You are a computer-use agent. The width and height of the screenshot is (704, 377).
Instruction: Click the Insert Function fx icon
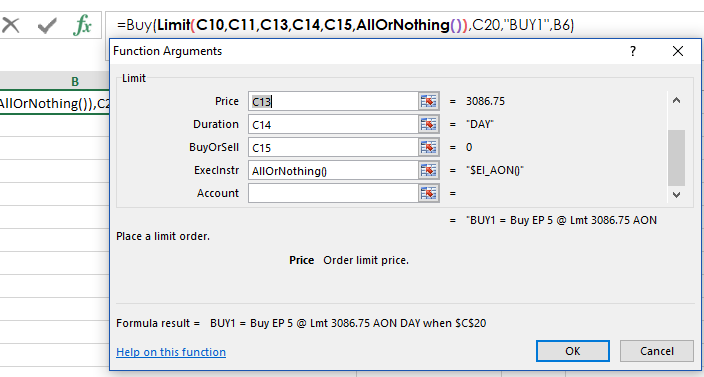click(83, 25)
